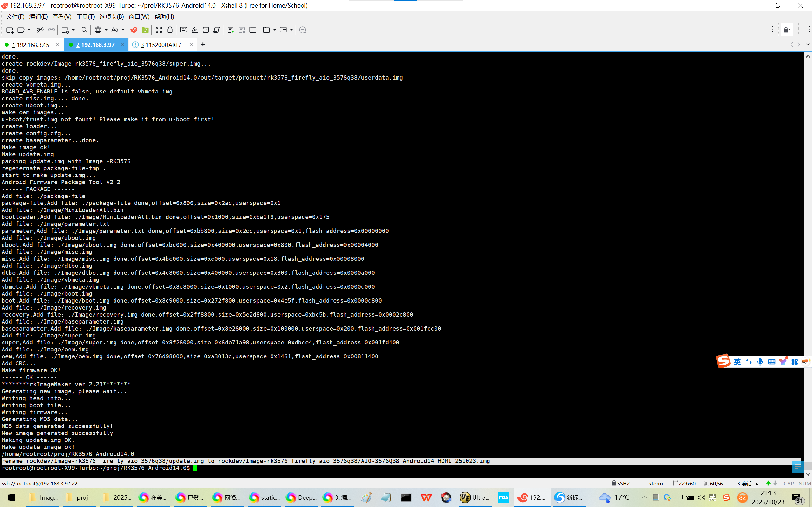The height and width of the screenshot is (507, 812).
Task: Add a new tab with plus button
Action: pyautogui.click(x=203, y=45)
